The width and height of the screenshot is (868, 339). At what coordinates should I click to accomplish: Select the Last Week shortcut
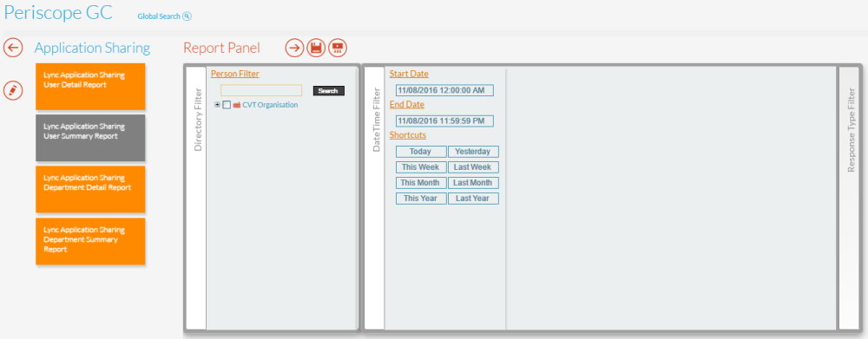(x=473, y=167)
